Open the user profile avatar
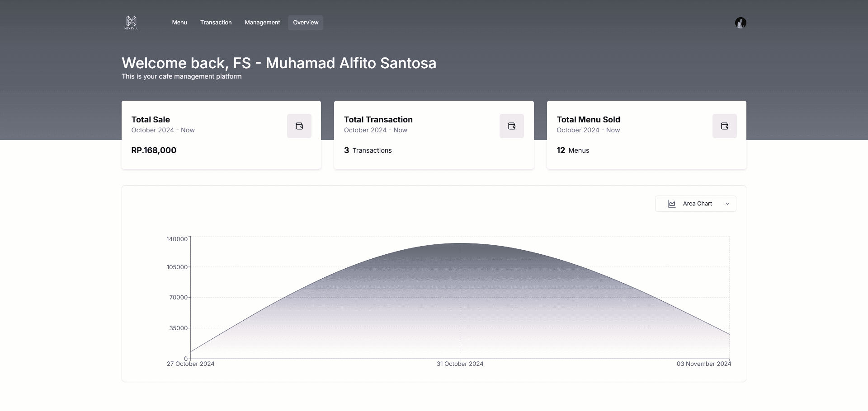The width and height of the screenshot is (868, 411). click(x=740, y=23)
